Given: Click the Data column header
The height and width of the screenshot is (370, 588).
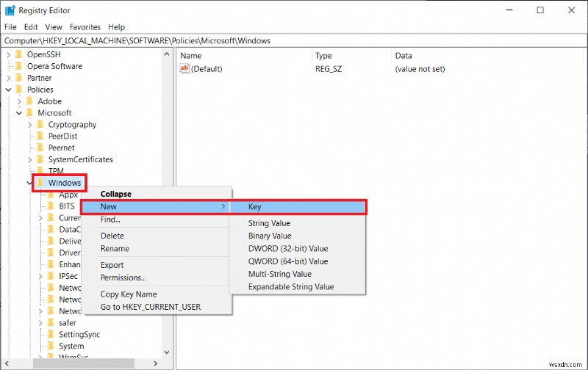Looking at the screenshot, I should pyautogui.click(x=487, y=56).
